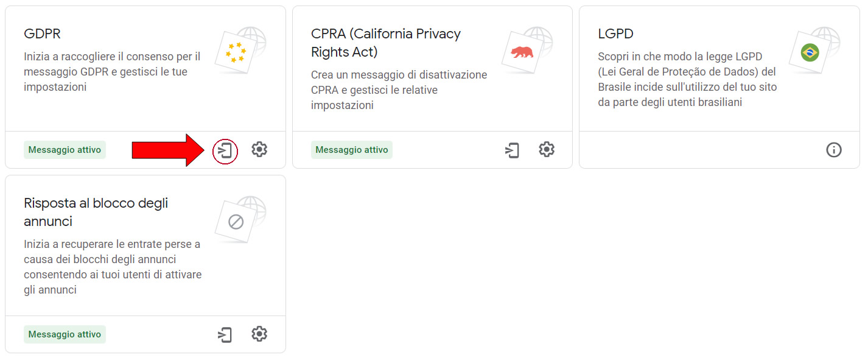This screenshot has height=363, width=868.
Task: Open GDPR card settings gear
Action: (259, 149)
